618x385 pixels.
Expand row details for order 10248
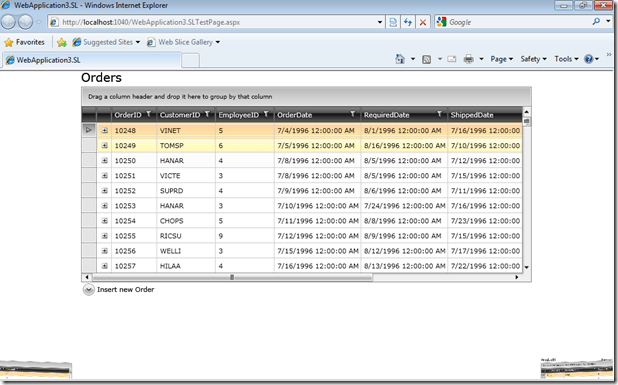(x=104, y=130)
